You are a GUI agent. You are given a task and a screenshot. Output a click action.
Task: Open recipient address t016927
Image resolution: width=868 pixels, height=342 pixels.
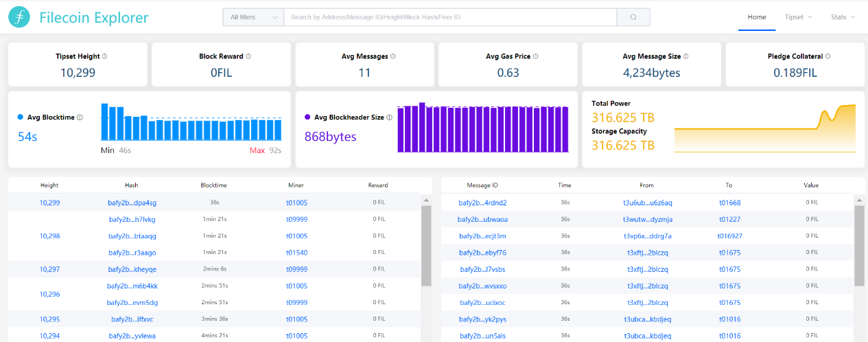point(729,236)
